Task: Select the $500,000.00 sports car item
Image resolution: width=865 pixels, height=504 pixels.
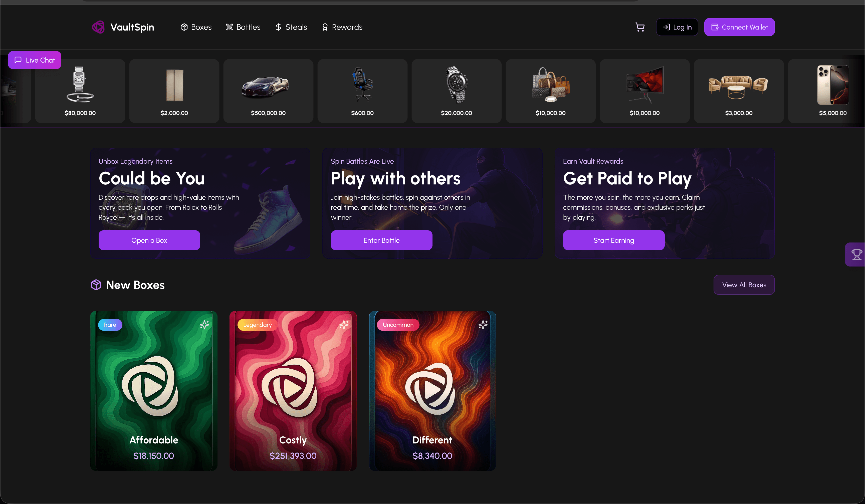Action: click(x=268, y=91)
